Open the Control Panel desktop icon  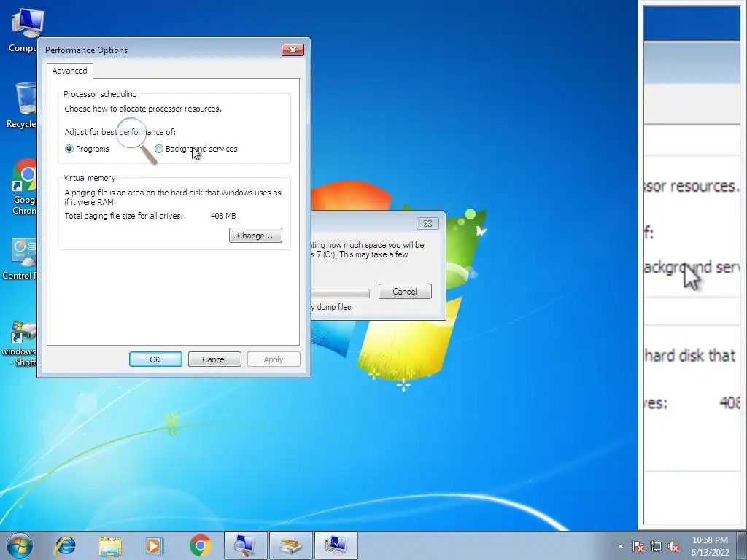click(19, 259)
